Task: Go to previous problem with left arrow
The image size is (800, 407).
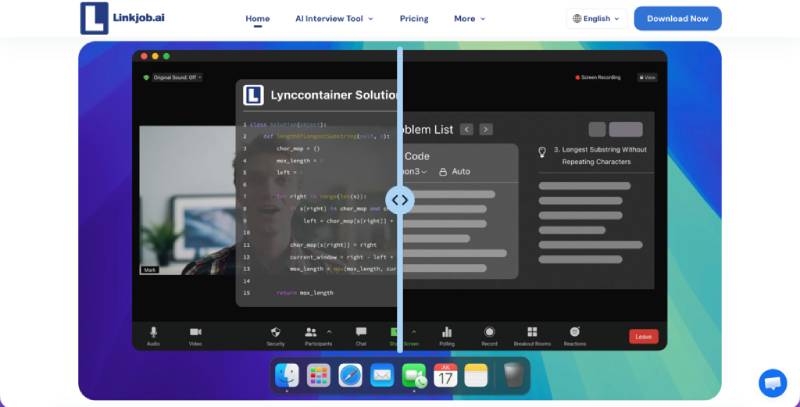Action: tap(466, 130)
